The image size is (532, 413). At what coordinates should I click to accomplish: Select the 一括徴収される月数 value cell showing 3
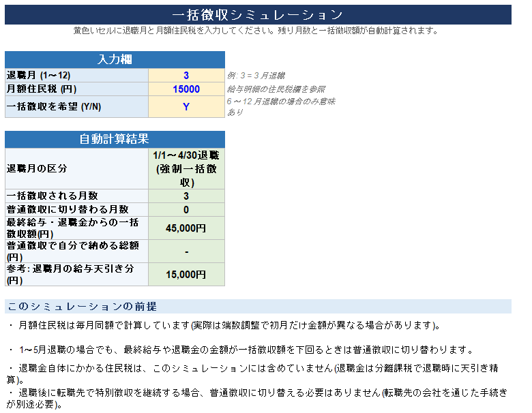186,196
